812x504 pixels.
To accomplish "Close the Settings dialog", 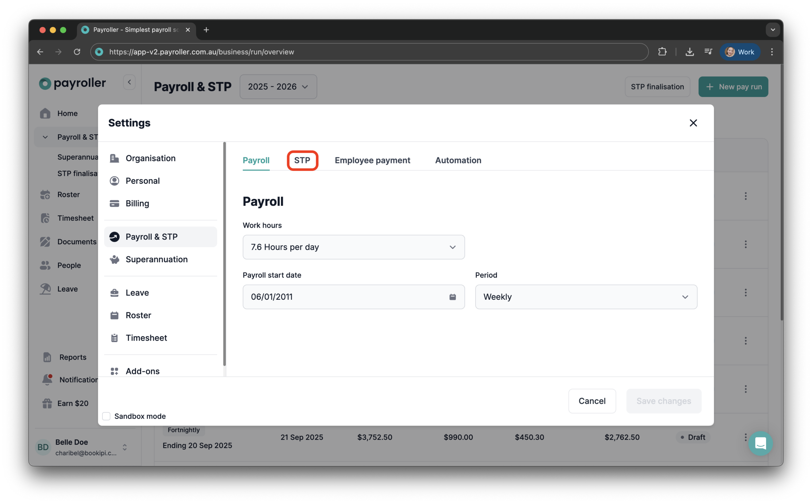I will [x=693, y=123].
